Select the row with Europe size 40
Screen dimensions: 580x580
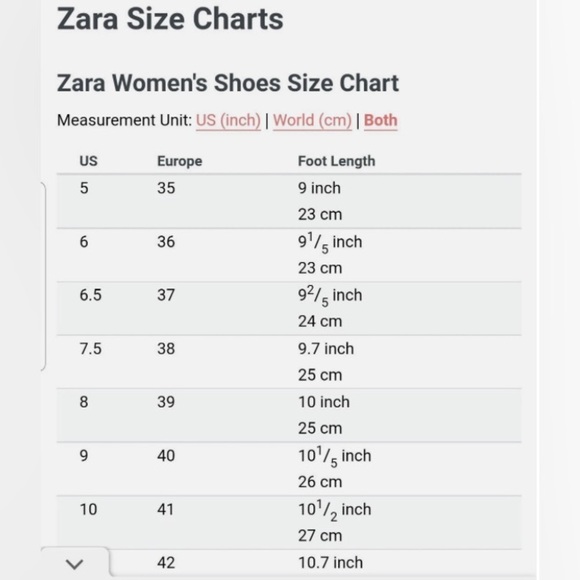(x=289, y=469)
